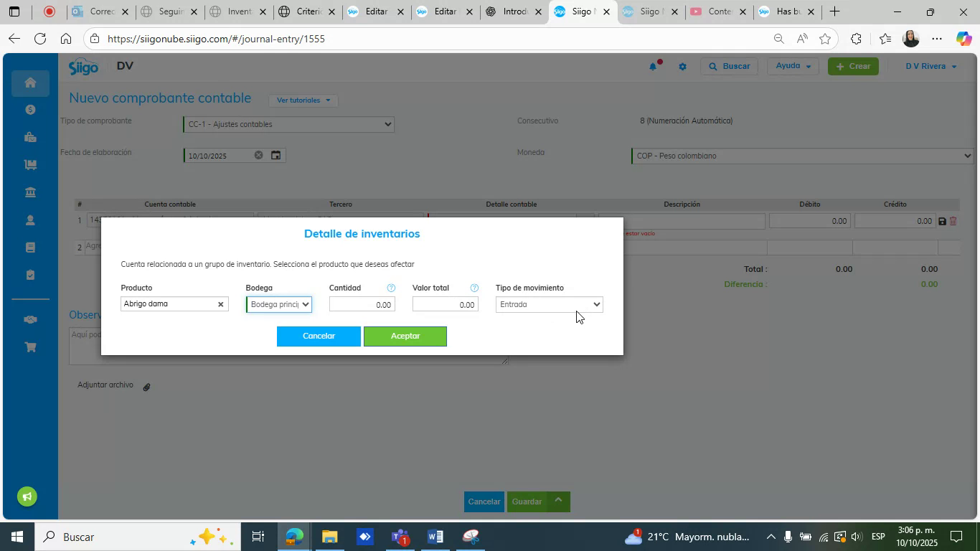Open the accounting book icon in sidebar
The height and width of the screenshot is (551, 980).
coord(30,248)
